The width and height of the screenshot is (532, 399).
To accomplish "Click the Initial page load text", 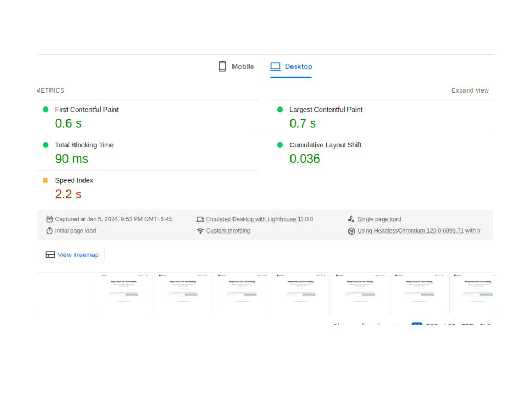I will (x=76, y=231).
